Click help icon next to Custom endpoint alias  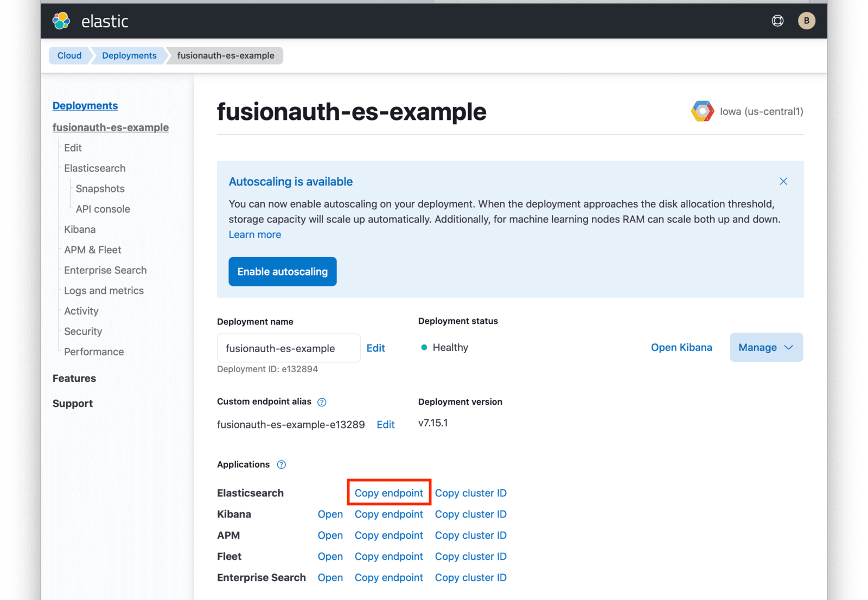(322, 402)
